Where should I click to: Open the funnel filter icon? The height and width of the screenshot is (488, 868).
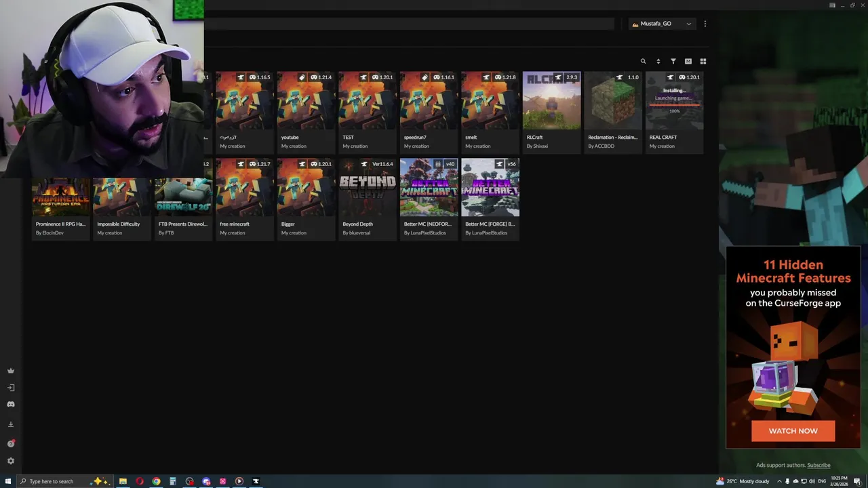[x=673, y=61]
